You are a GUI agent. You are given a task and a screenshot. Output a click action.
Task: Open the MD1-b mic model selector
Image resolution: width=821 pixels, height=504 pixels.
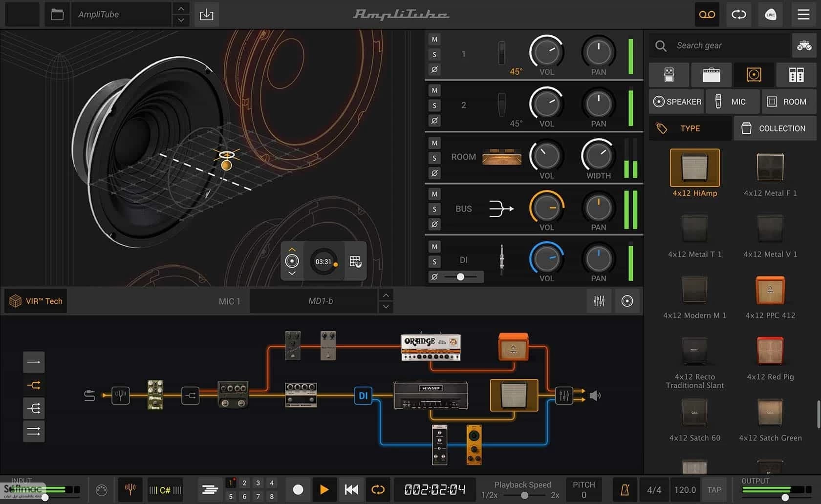pos(314,301)
